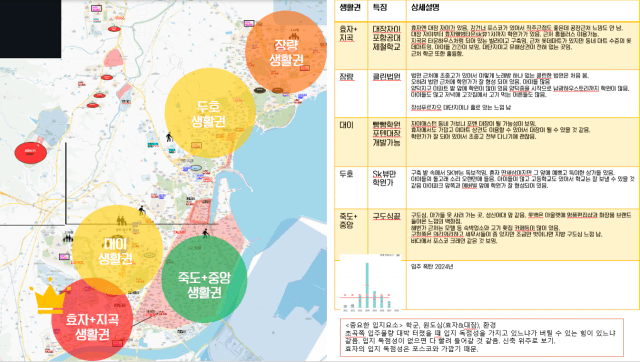Click the small blue oval marker on the map
The width and height of the screenshot is (640, 362).
click(196, 168)
